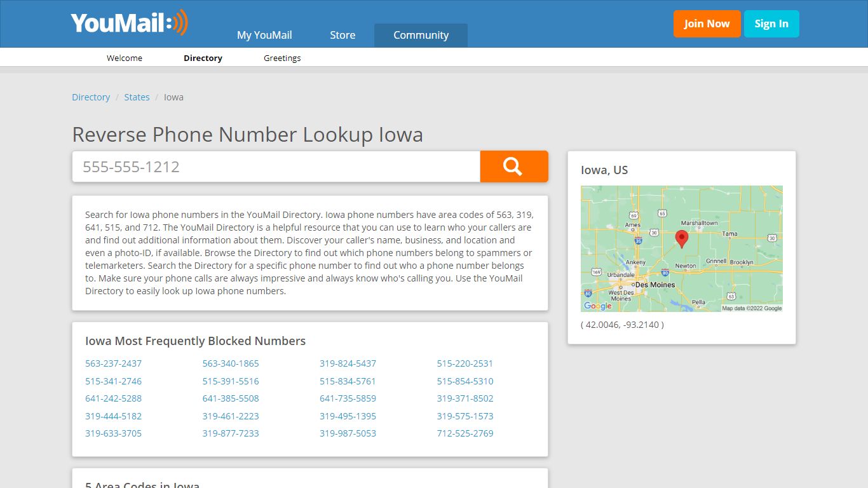The image size is (868, 488).
Task: Open number 712-525-2769
Action: tap(465, 433)
